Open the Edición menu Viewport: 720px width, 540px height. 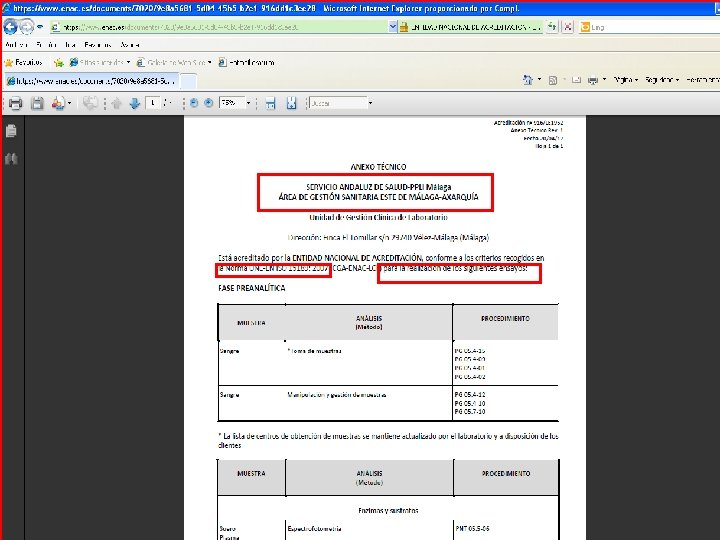pos(46,45)
